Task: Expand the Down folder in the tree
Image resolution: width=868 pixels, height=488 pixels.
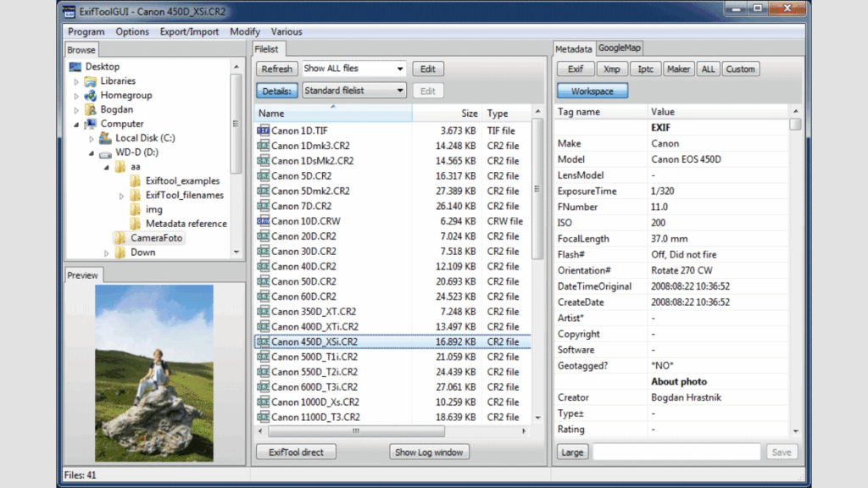Action: [107, 252]
